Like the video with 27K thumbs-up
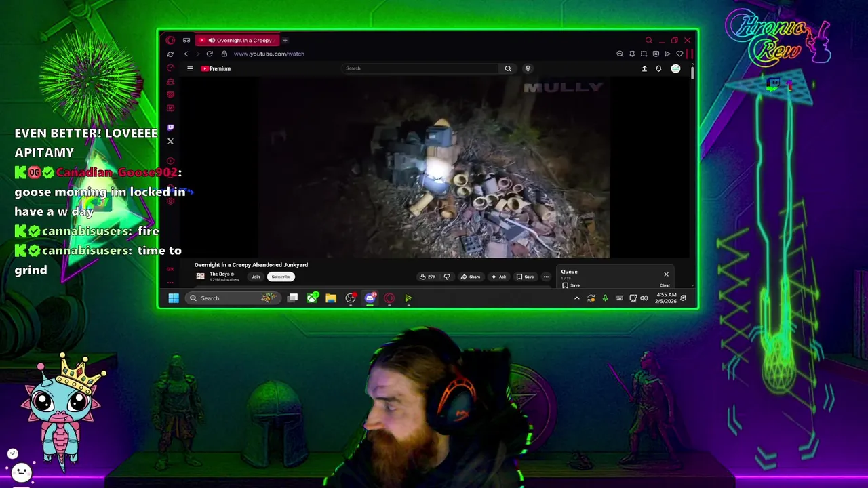868x488 pixels. click(x=427, y=277)
